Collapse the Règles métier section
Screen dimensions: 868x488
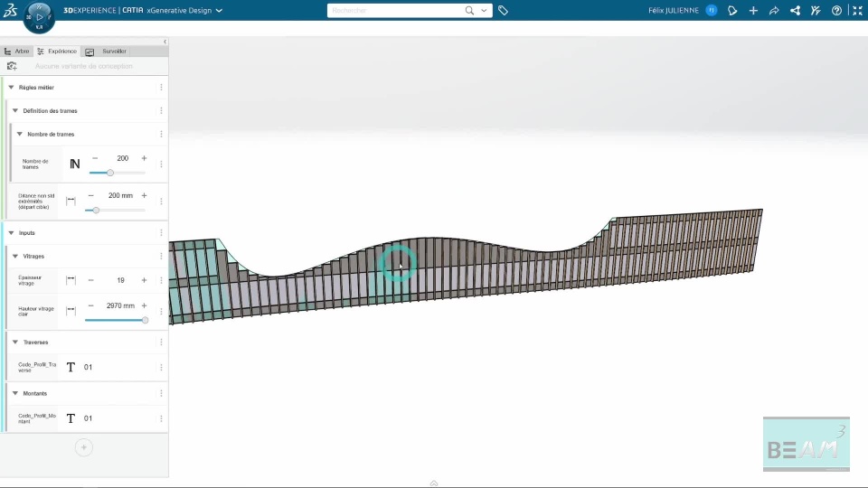[x=11, y=88]
